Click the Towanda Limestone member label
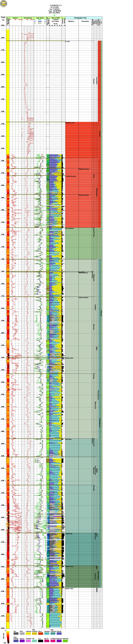The image size is (133, 644). (x=71, y=176)
